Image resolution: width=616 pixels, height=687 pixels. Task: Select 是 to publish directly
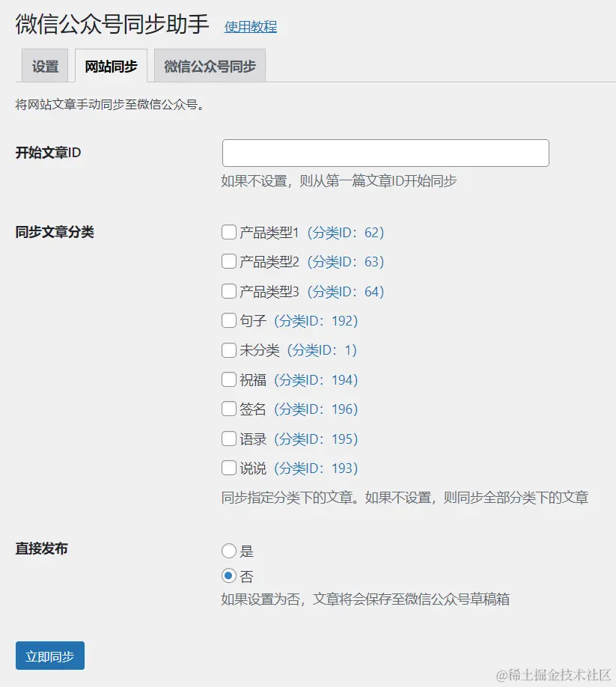click(x=228, y=549)
